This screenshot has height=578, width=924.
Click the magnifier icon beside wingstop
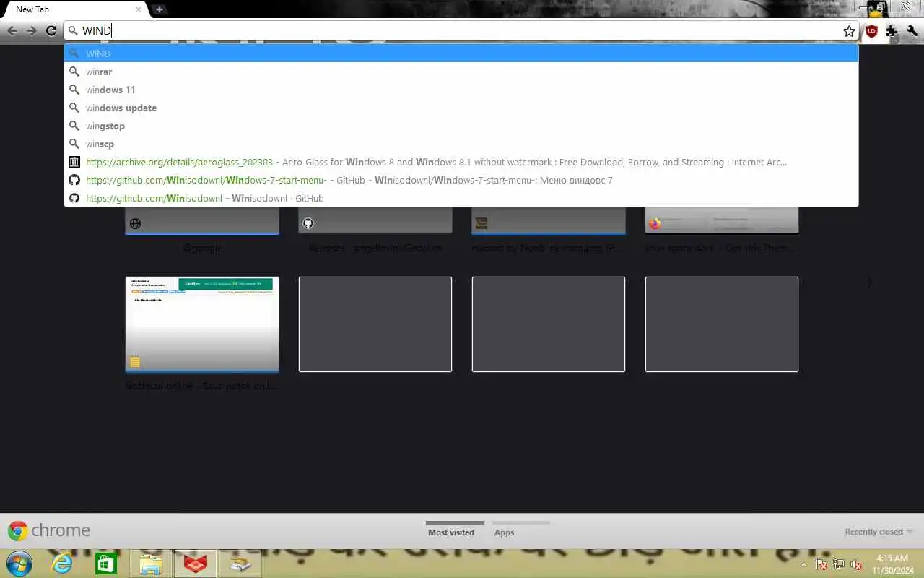point(74,126)
